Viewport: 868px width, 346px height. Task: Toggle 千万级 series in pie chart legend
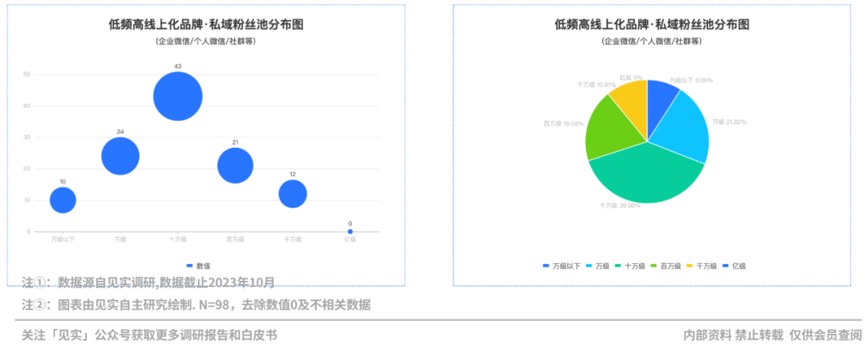(702, 266)
